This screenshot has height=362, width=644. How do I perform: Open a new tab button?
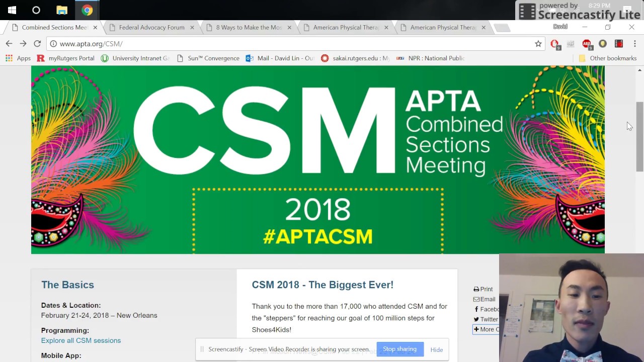(502, 28)
